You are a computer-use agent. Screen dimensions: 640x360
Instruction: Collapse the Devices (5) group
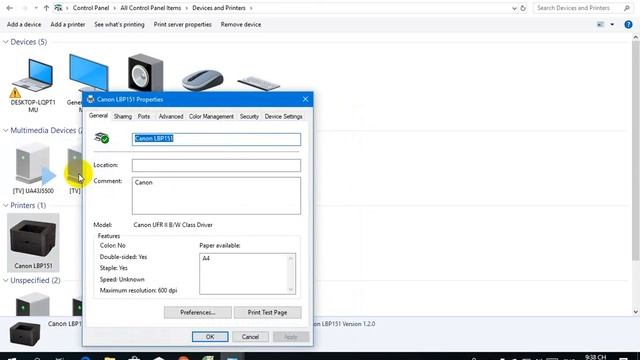pyautogui.click(x=6, y=42)
